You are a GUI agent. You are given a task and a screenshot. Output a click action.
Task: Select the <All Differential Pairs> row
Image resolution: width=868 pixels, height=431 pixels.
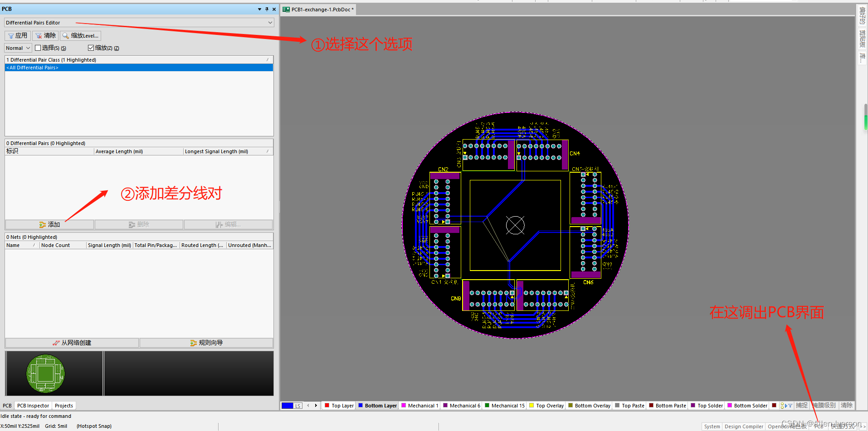pos(139,68)
